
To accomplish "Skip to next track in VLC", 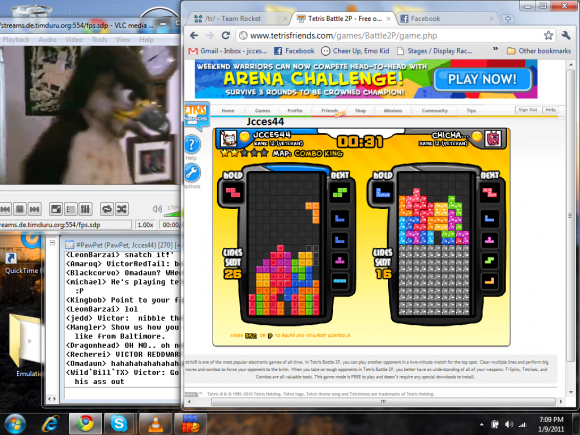I will click(x=35, y=209).
